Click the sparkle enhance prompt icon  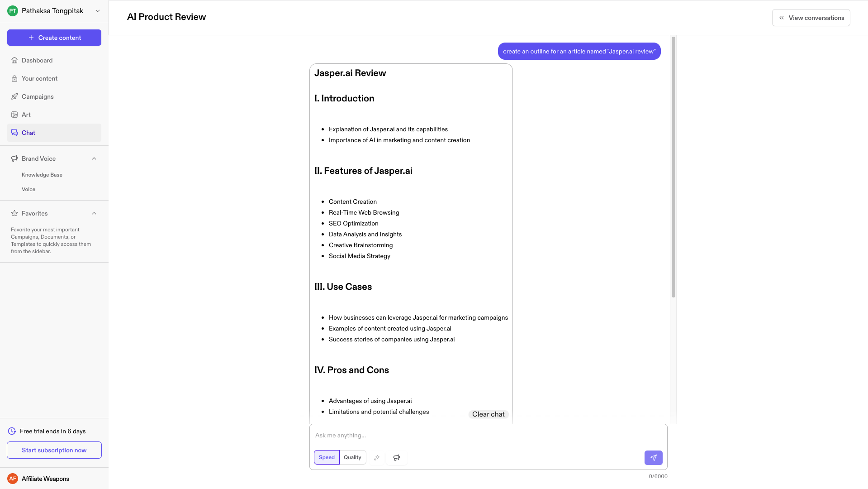point(377,458)
